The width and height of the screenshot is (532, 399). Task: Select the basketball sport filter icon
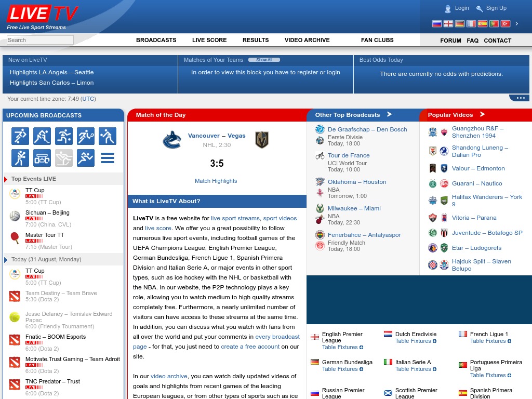point(64,136)
